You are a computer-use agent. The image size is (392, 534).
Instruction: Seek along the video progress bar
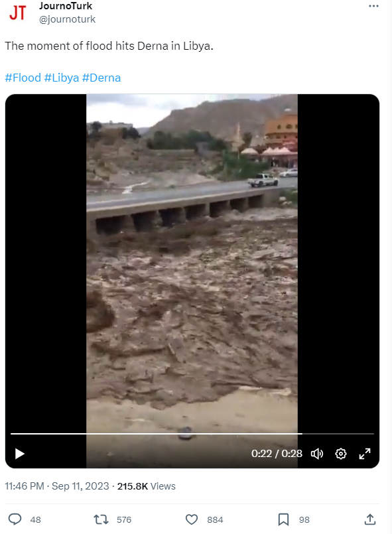click(x=192, y=434)
